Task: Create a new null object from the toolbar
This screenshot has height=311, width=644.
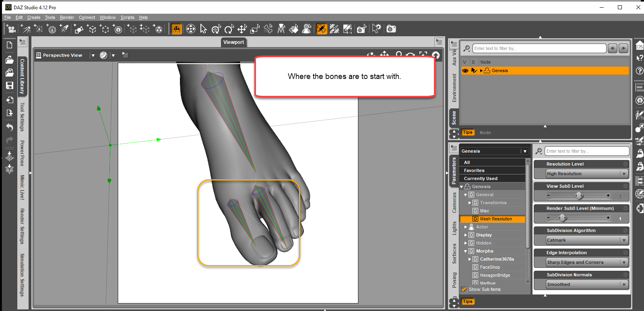Action: pos(105,29)
